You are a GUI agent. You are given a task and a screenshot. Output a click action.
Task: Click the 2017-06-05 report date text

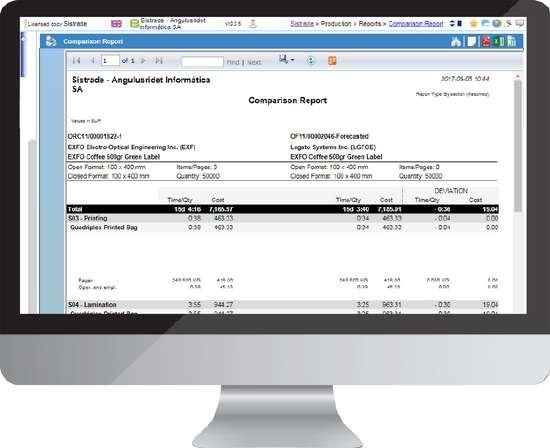pos(465,79)
